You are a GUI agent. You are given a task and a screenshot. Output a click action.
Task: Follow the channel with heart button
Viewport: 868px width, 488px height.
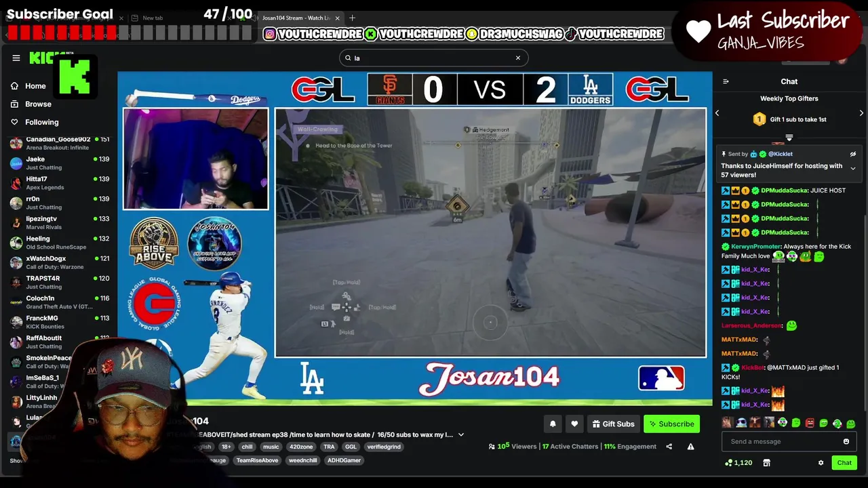pos(574,424)
